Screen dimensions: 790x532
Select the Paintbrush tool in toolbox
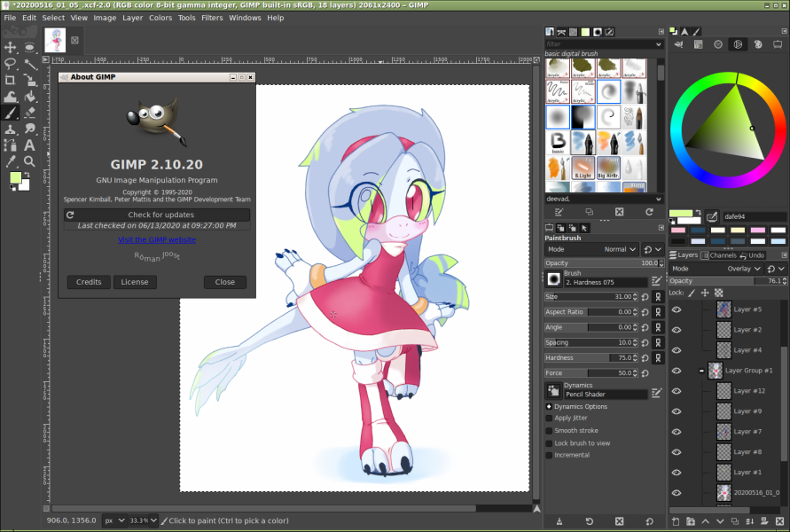pos(10,113)
